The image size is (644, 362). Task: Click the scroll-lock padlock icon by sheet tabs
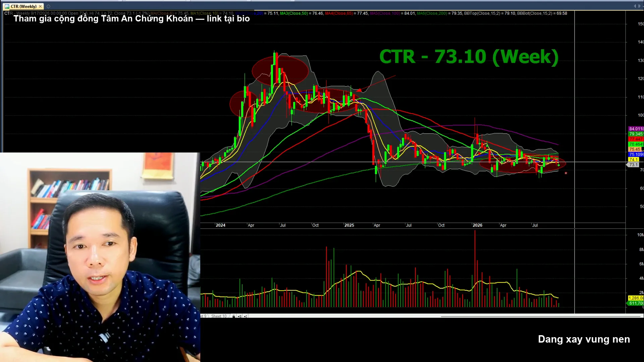[x=234, y=316]
